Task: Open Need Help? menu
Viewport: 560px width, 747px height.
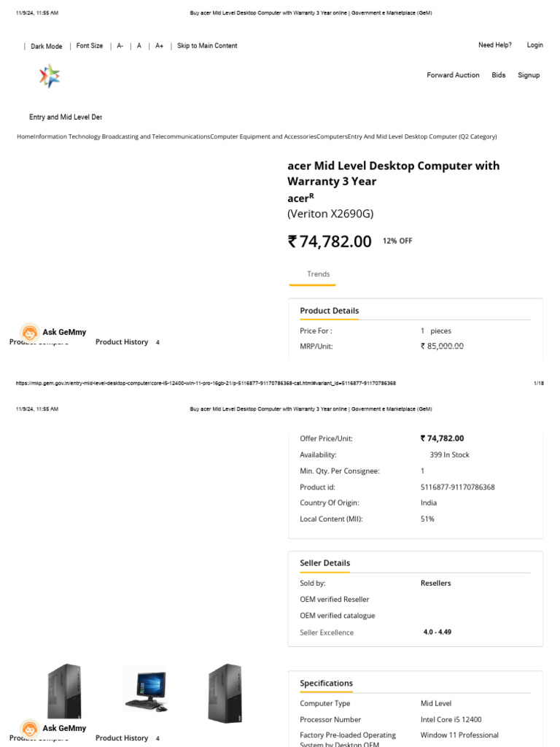Action: click(494, 45)
